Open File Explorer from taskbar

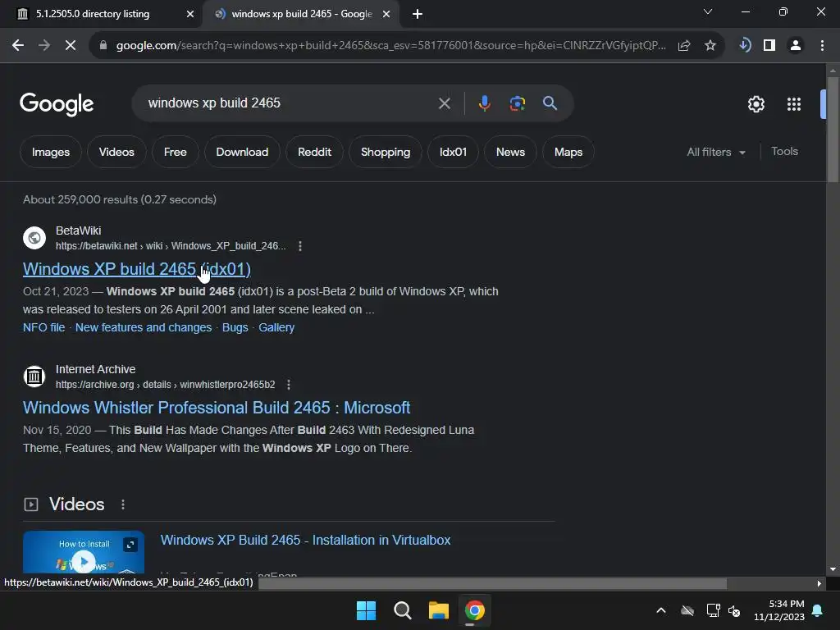[x=438, y=610]
